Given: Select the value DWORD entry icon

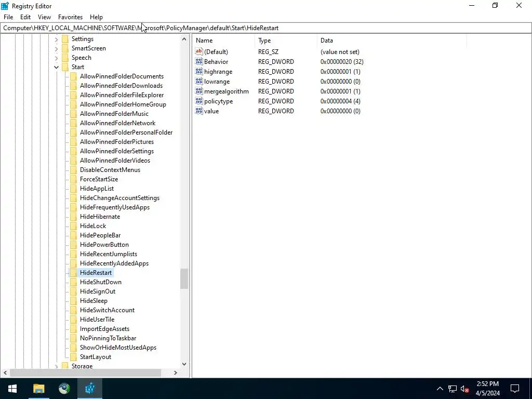Looking at the screenshot, I should point(199,111).
